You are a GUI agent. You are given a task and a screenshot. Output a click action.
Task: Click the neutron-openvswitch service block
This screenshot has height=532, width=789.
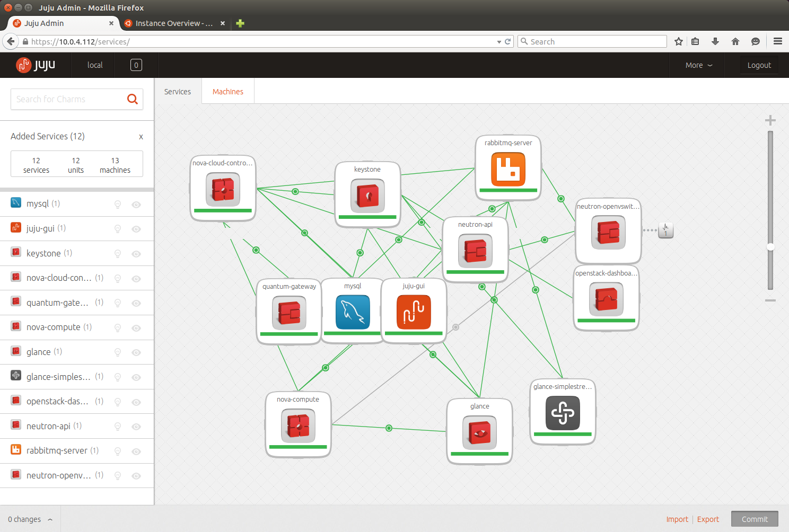pos(608,231)
